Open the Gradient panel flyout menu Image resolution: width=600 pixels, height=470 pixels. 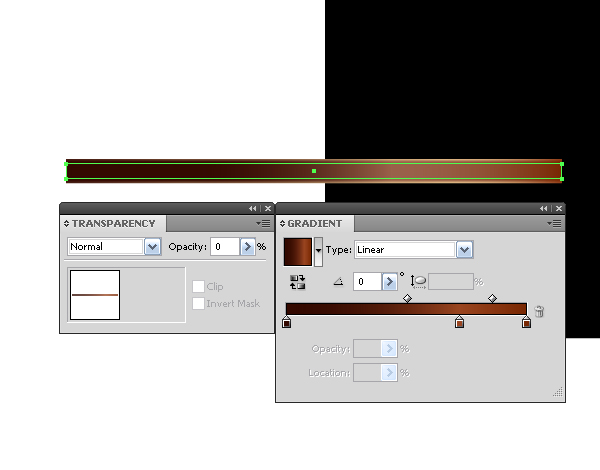(x=554, y=224)
